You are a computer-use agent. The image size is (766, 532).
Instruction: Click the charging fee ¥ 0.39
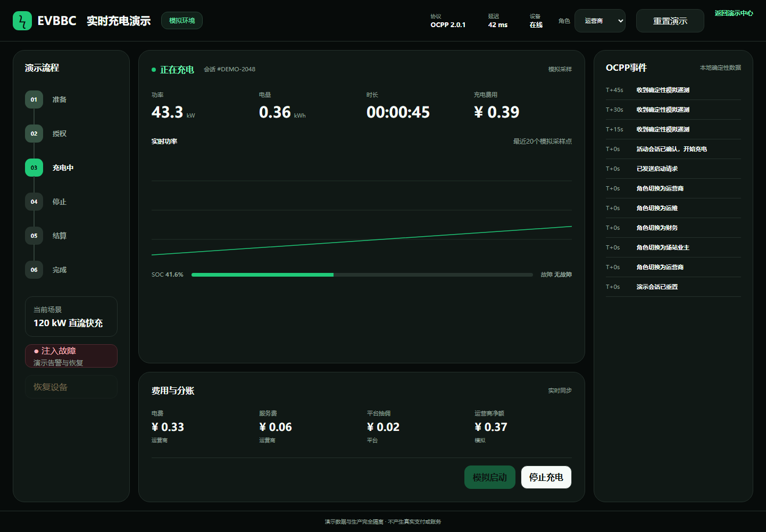tap(496, 112)
